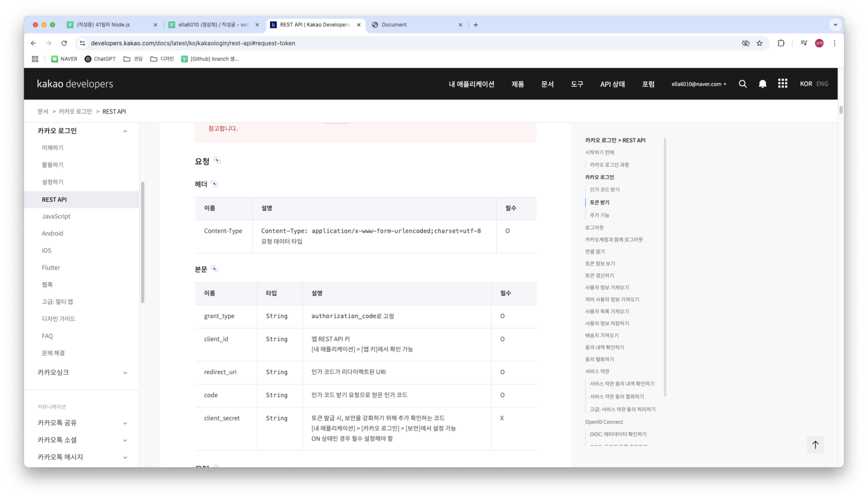Open the JavaScript sidebar page
The image size is (868, 499).
[56, 216]
